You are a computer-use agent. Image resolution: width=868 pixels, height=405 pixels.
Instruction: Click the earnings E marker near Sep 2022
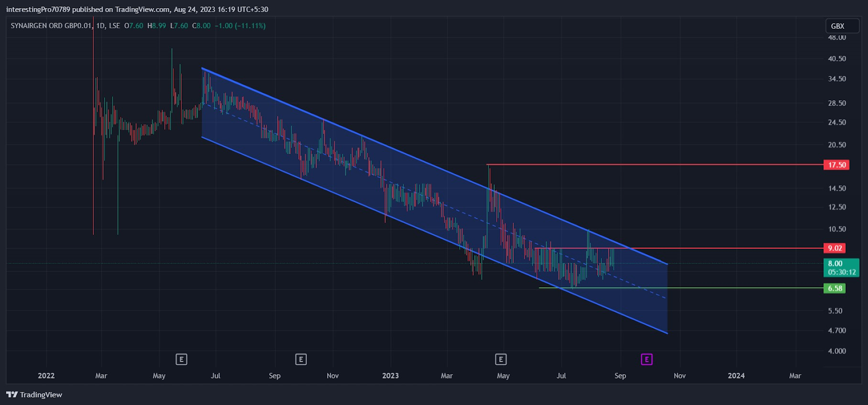[301, 359]
